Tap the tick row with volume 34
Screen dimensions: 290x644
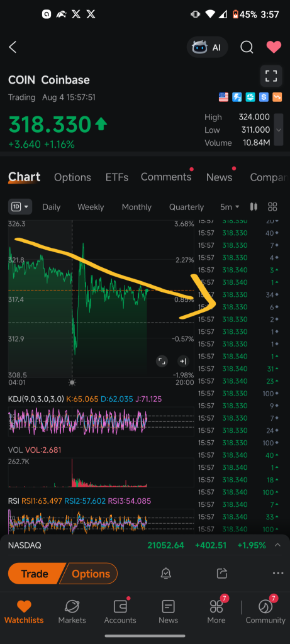click(x=239, y=294)
